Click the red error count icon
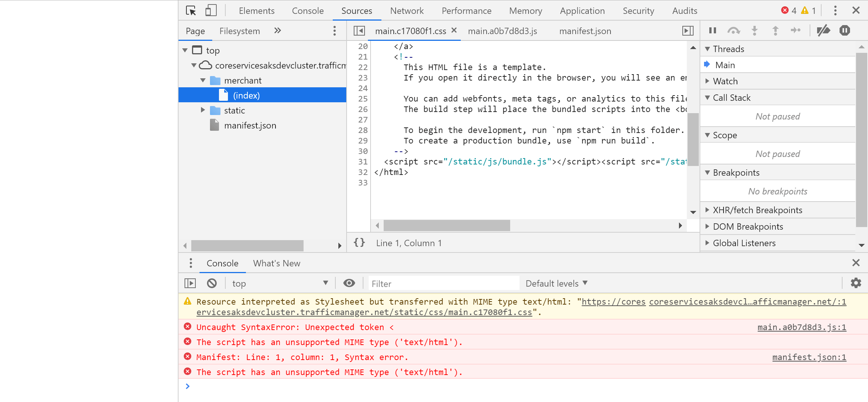 click(785, 10)
